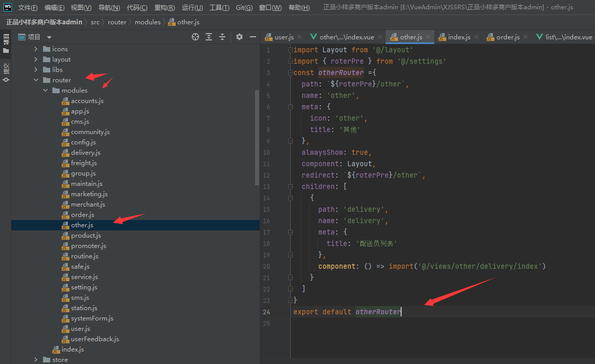Open the 视图(V) menu

click(81, 8)
